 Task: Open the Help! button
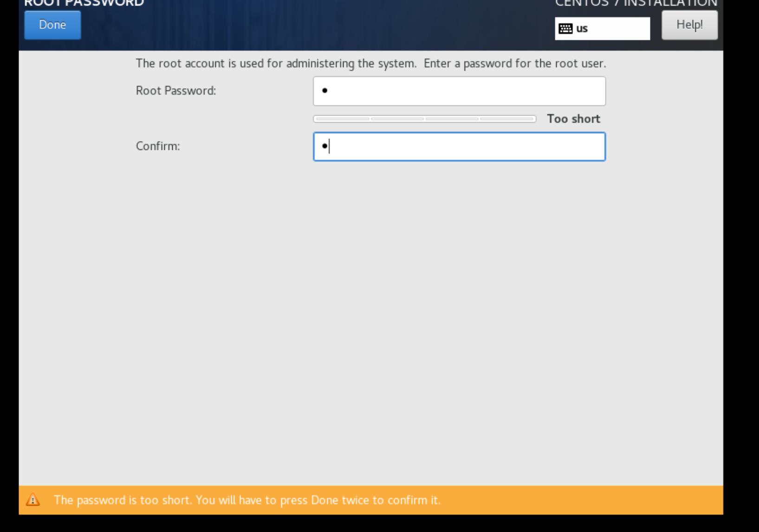point(689,25)
